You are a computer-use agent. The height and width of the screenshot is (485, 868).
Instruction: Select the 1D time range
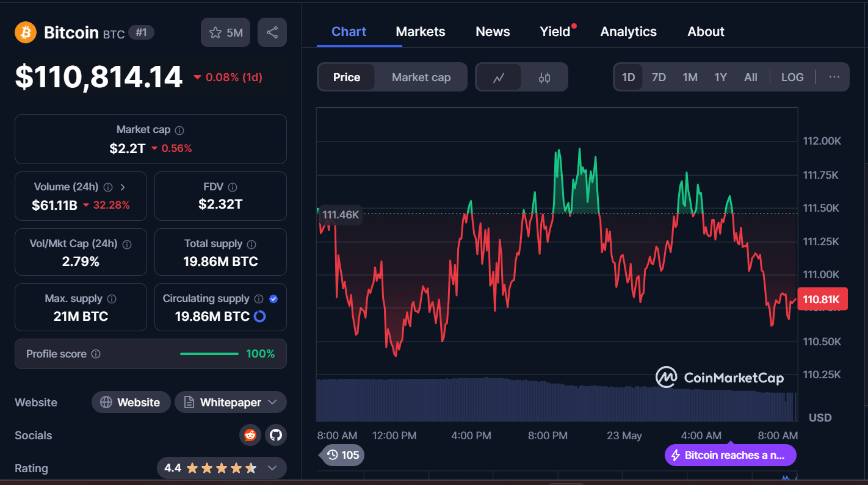[x=629, y=77]
